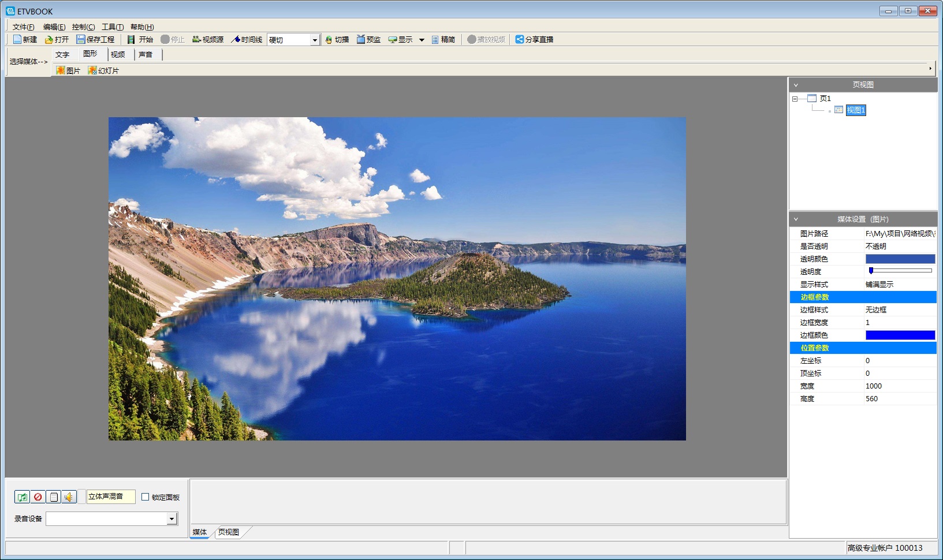Screen dimensions: 943x560
Task: Open the 编辑(E) menu
Action: 54,27
